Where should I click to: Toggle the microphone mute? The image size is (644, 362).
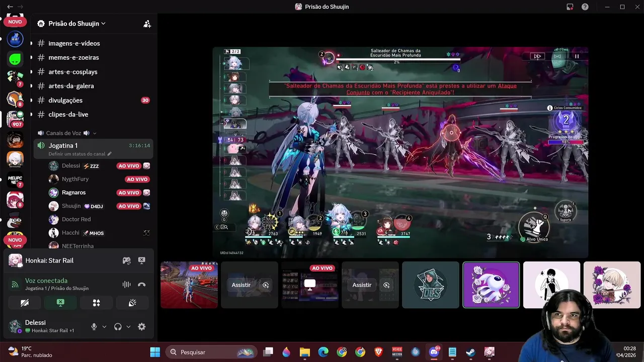pos(94,327)
